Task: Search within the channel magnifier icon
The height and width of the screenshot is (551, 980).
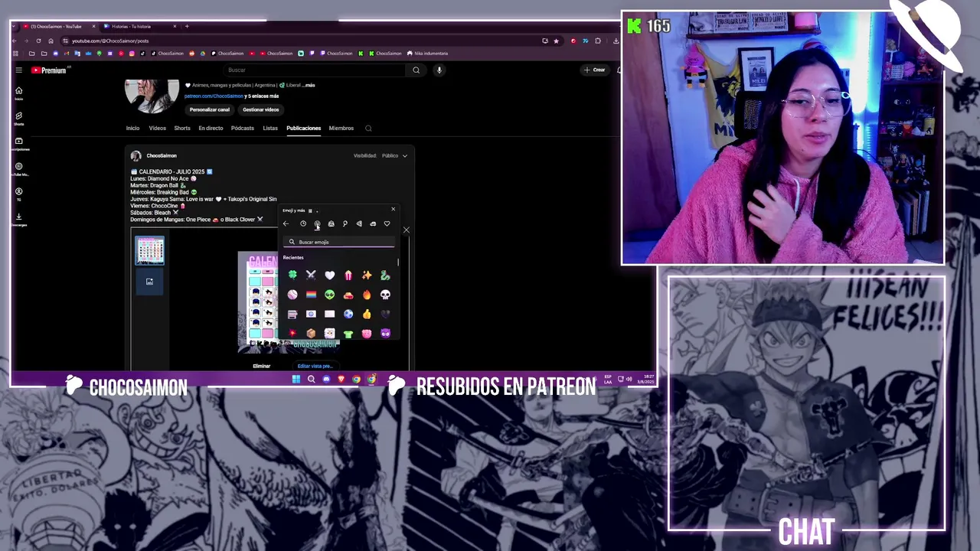Action: (x=368, y=129)
